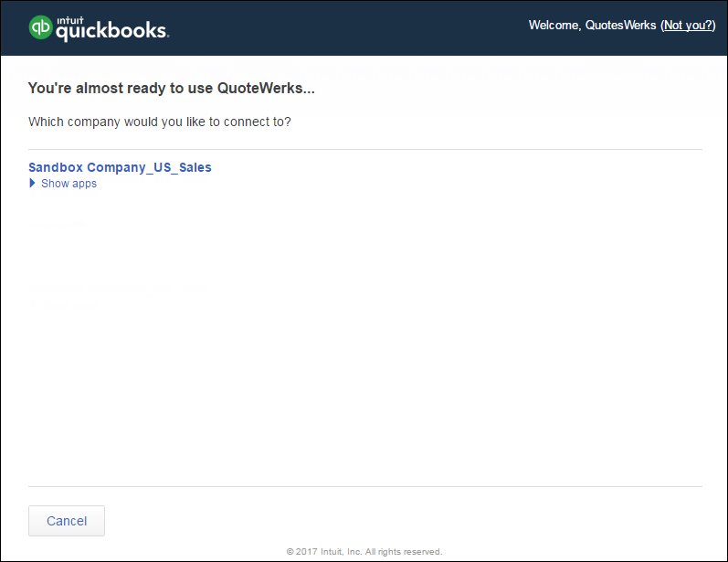Image resolution: width=728 pixels, height=562 pixels.
Task: Click 'Which company would you like' prompt
Action: 160,122
